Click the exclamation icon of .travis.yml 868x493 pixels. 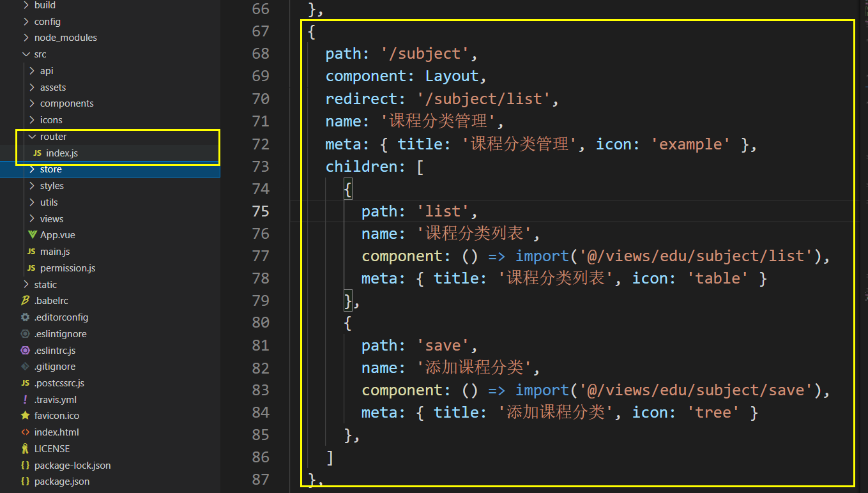point(26,400)
